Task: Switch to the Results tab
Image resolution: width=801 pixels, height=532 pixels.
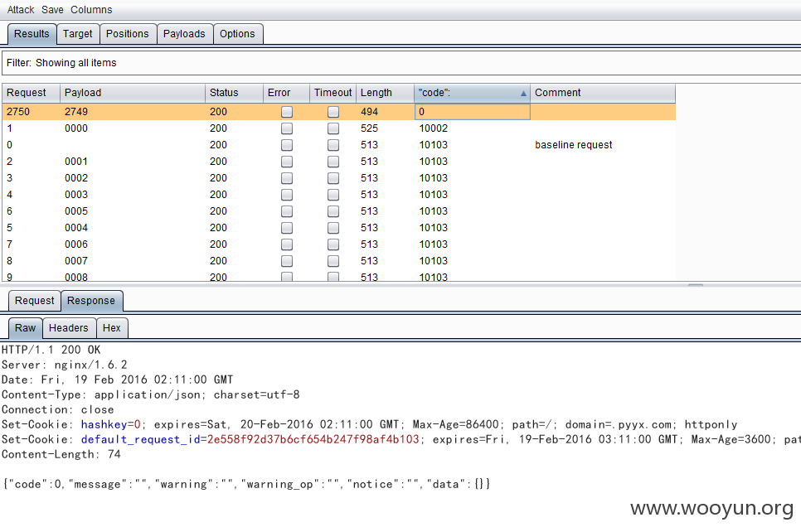Action: point(32,34)
